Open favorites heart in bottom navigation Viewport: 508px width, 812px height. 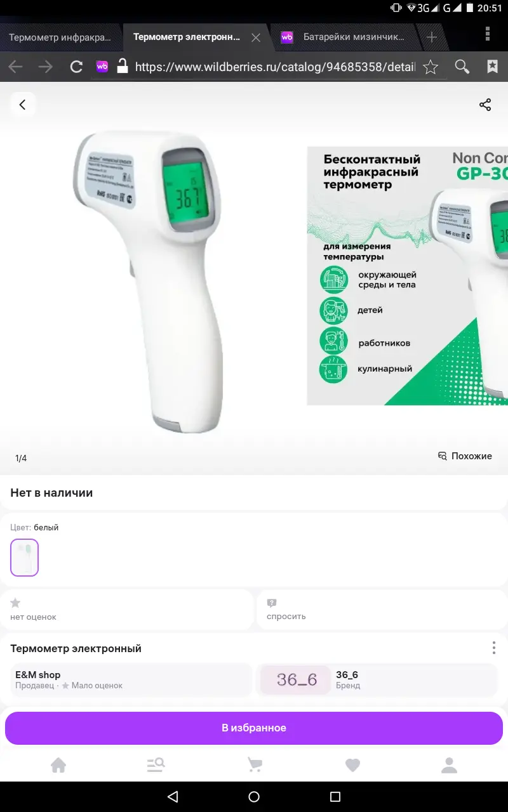pyautogui.click(x=353, y=765)
